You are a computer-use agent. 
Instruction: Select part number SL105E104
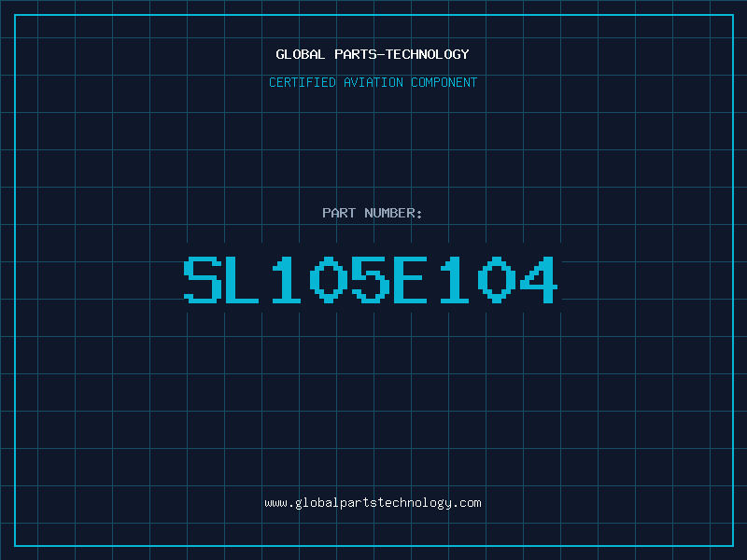click(x=371, y=279)
